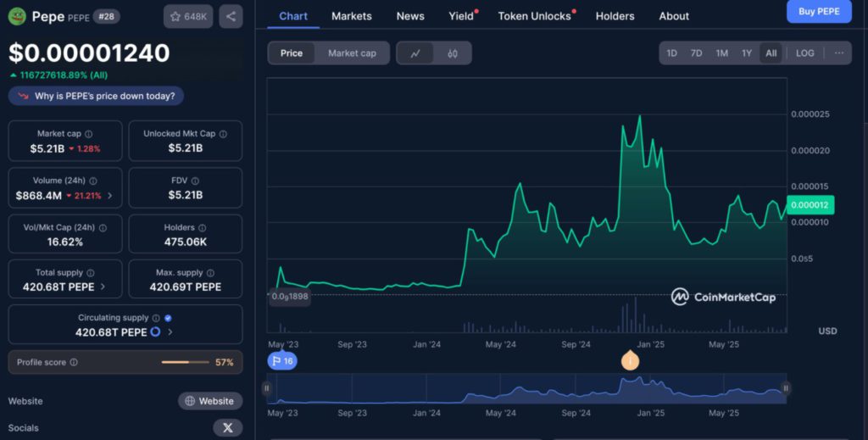Switch to the Markets tab
The image size is (868, 440).
pyautogui.click(x=351, y=16)
